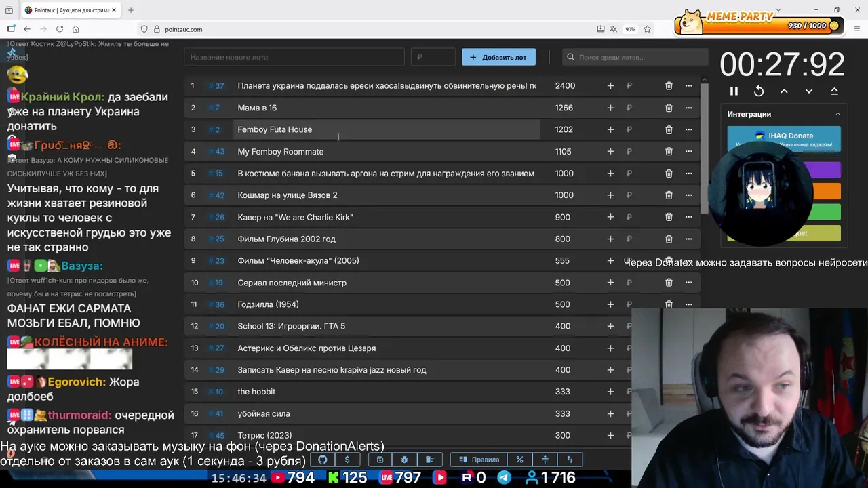
Task: Toggle the percent display button
Action: 519,460
